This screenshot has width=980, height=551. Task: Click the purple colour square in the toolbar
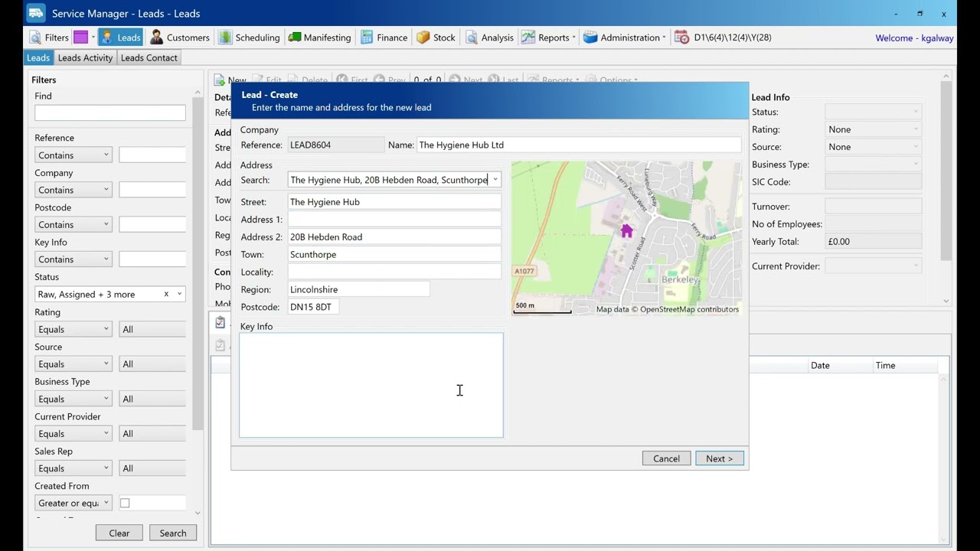pyautogui.click(x=81, y=37)
